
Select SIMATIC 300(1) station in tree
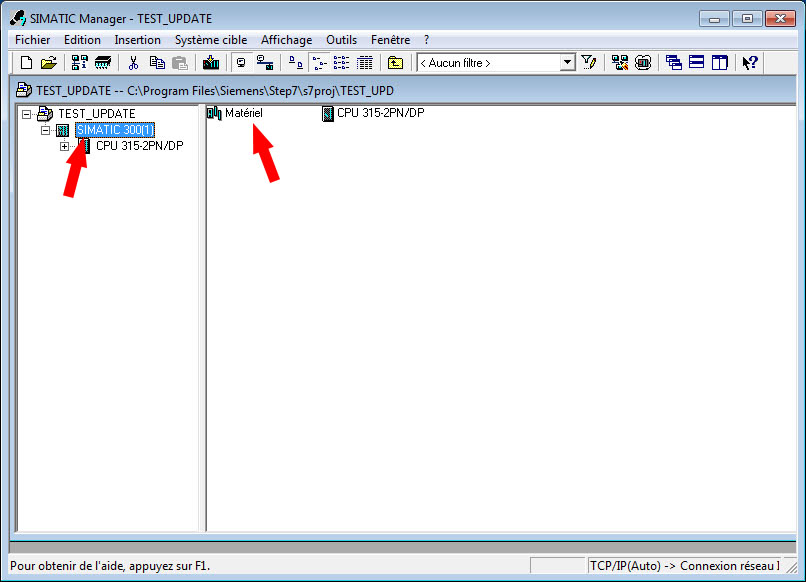point(115,130)
